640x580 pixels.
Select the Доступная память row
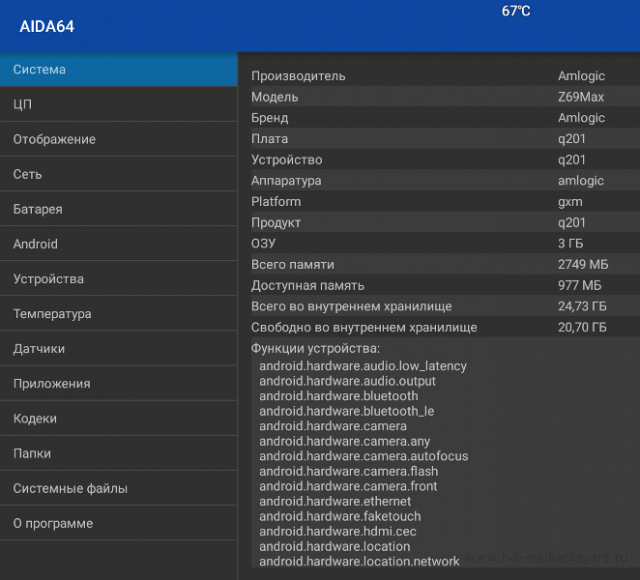tap(445, 285)
